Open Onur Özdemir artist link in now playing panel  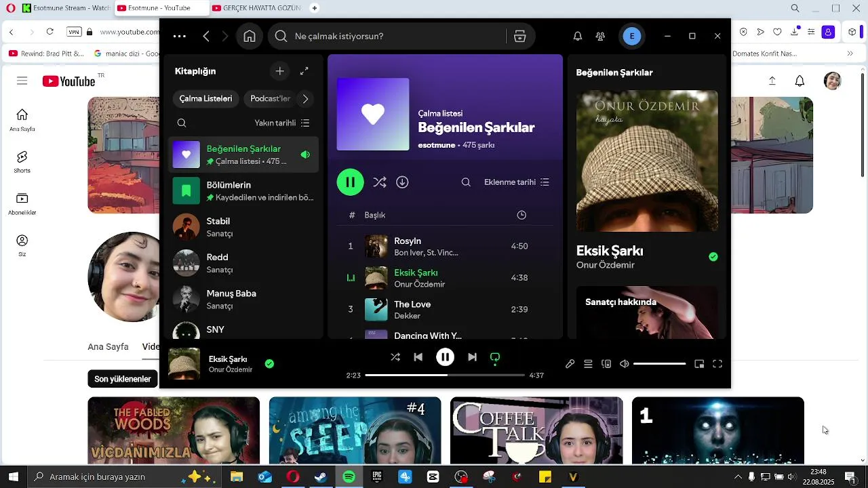(x=606, y=265)
